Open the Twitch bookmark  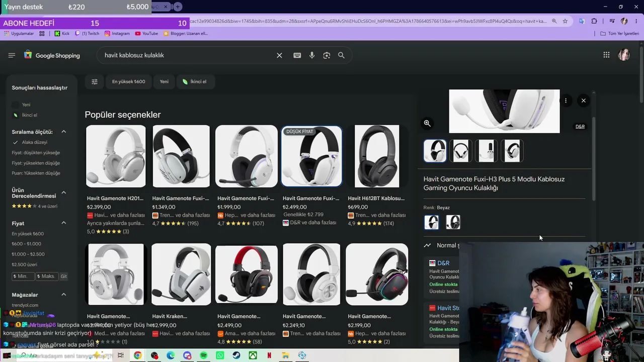pos(87,34)
